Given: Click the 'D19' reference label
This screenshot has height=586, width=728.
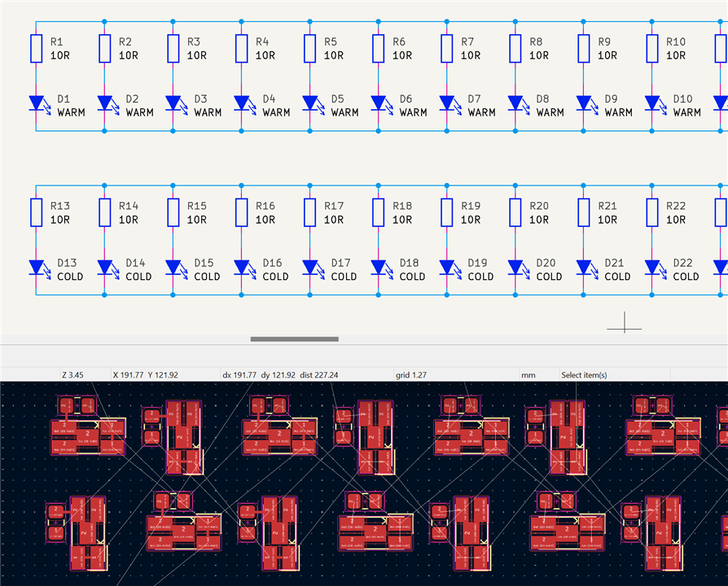Looking at the screenshot, I should click(x=477, y=263).
